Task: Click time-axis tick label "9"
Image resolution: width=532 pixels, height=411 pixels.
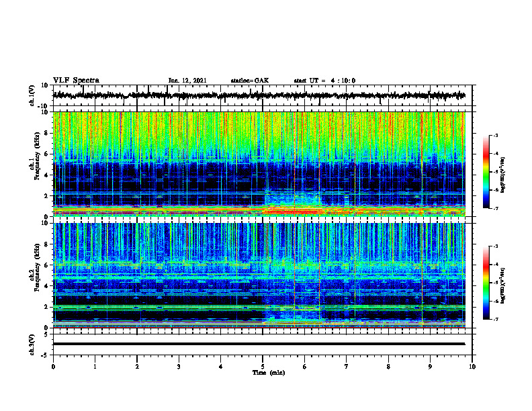Action: pos(430,367)
